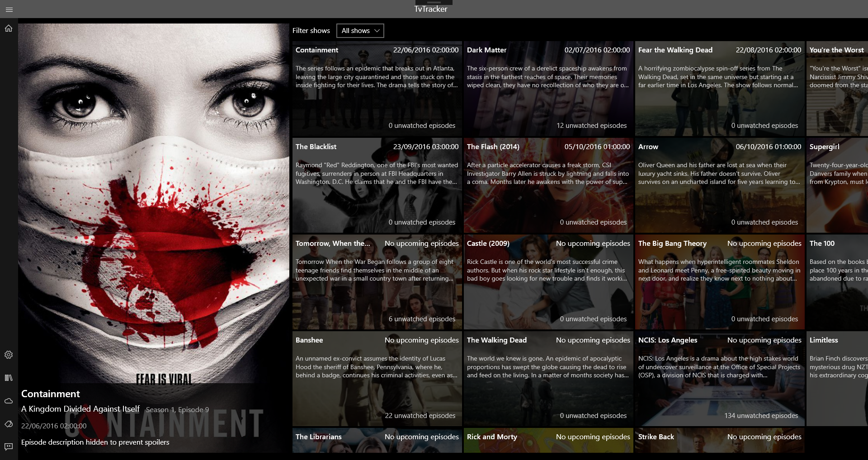Open the library books icon
Screen dimensions: 868x460
[9, 378]
